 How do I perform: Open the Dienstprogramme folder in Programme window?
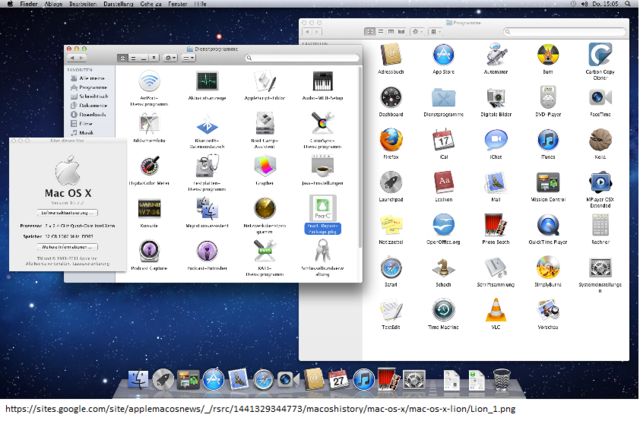[x=443, y=98]
